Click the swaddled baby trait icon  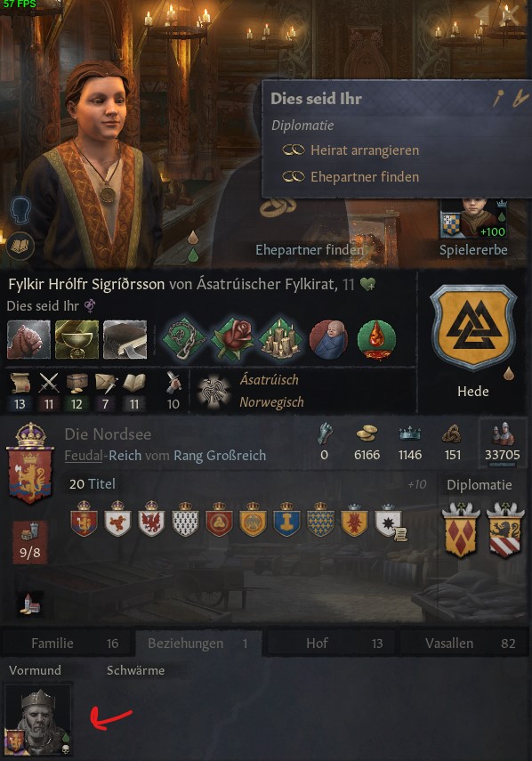328,339
